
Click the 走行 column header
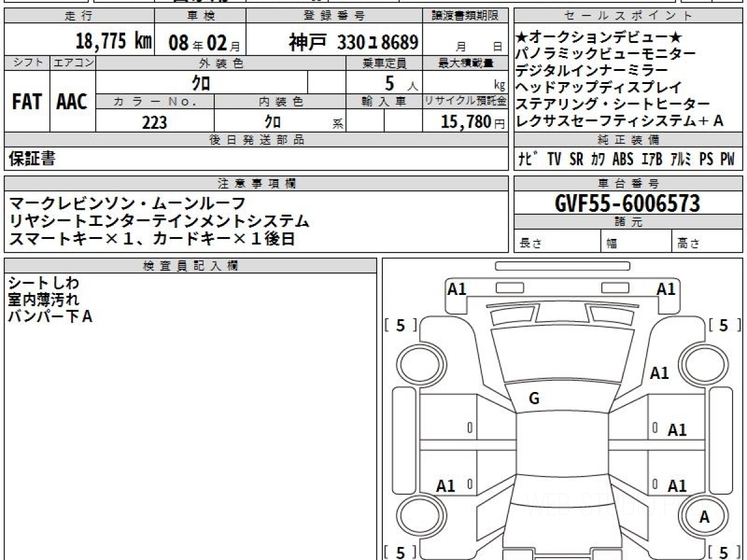[79, 16]
